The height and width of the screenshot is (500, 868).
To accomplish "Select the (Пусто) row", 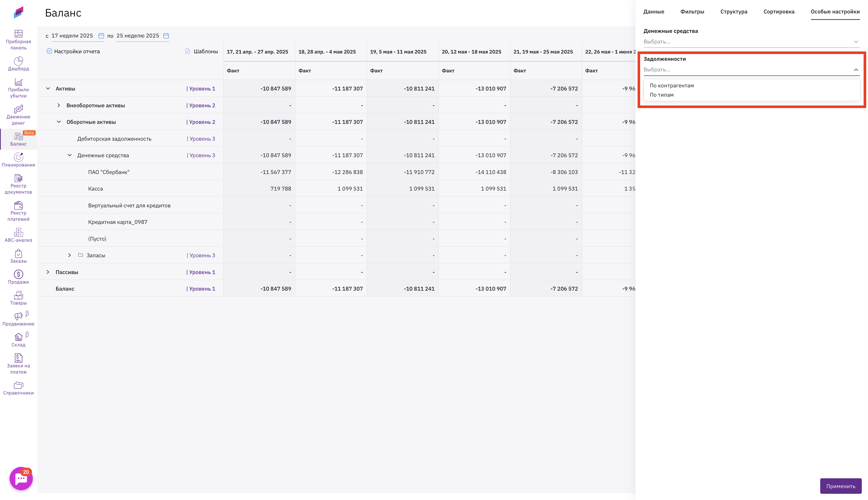I will click(x=97, y=239).
